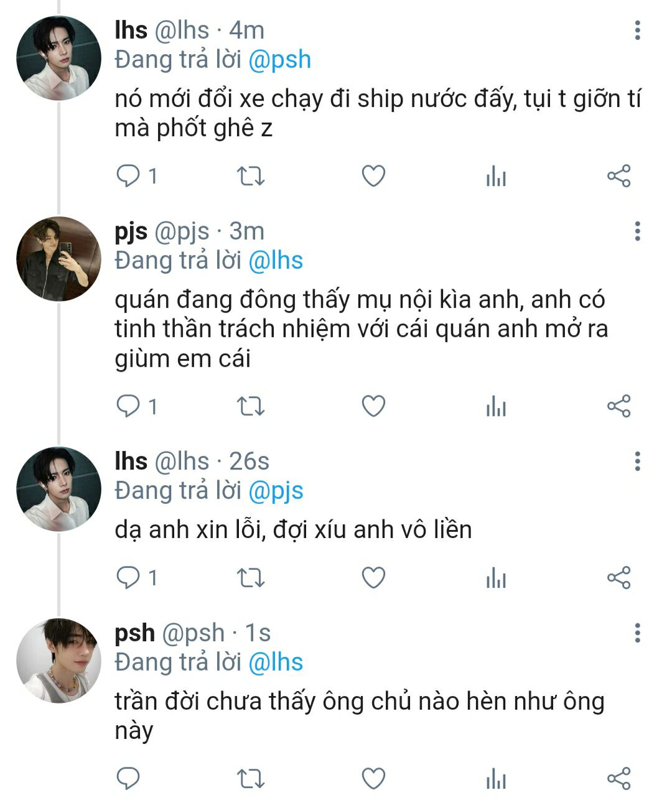View analytics of the psh tweet
672x803 pixels.
point(496,779)
